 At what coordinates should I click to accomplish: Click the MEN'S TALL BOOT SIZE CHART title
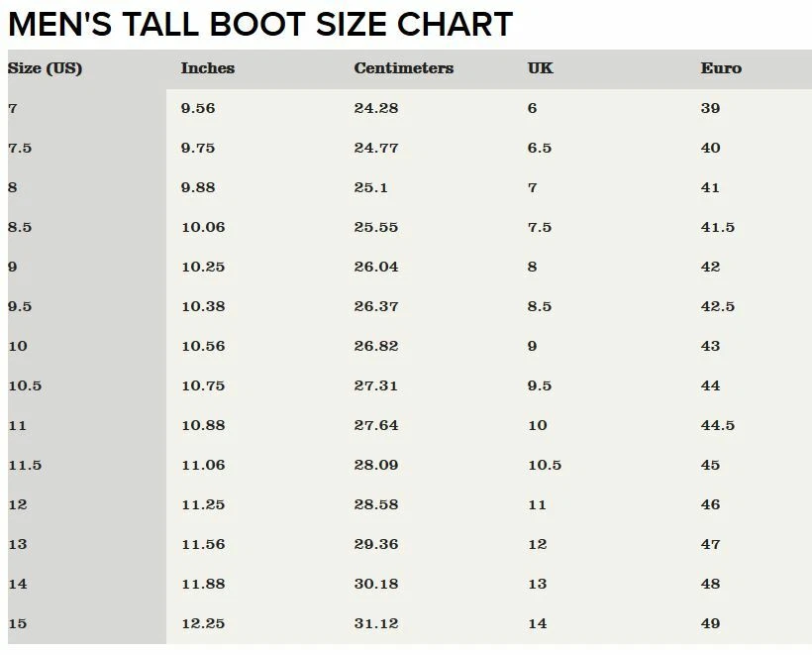pyautogui.click(x=260, y=25)
